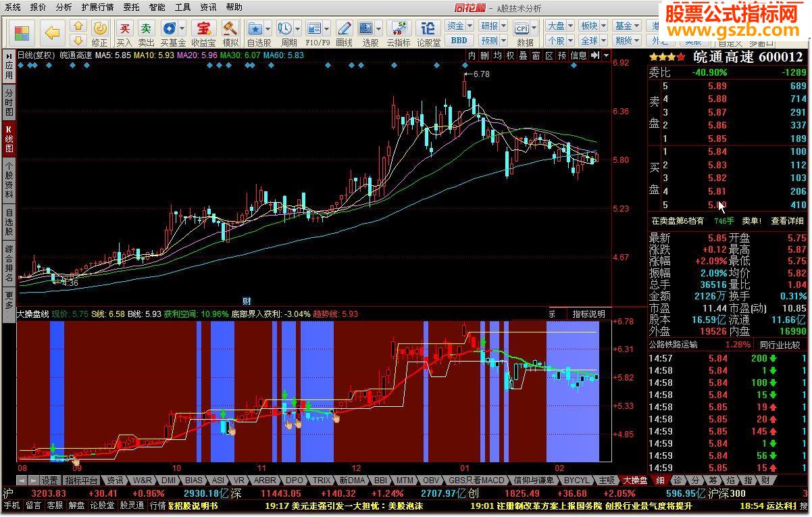Open the 期货 dropdown
The image size is (812, 517).
pos(627,40)
